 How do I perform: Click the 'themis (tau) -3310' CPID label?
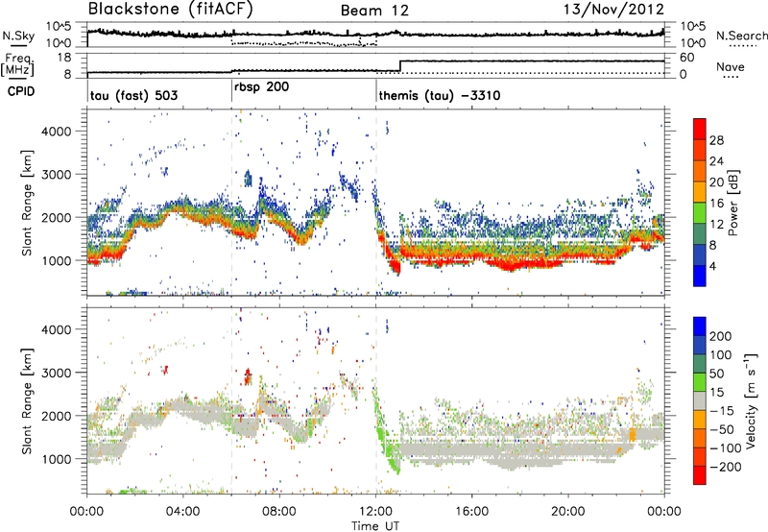[440, 95]
